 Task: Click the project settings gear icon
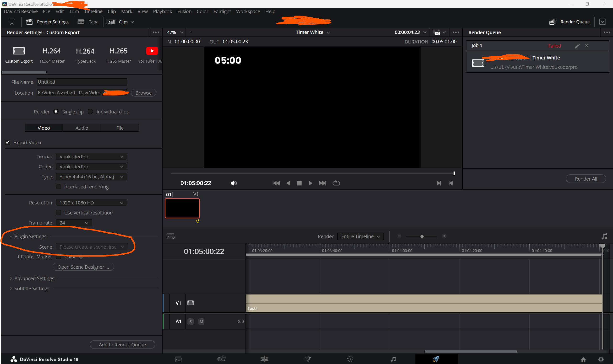pyautogui.click(x=601, y=359)
